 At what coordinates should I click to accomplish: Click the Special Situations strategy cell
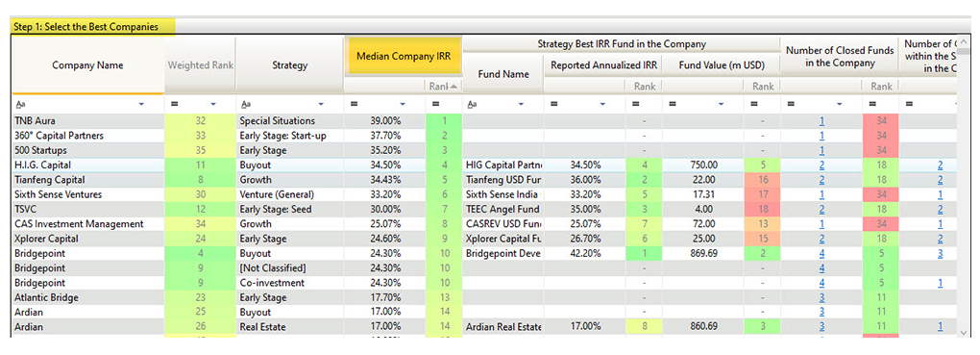tap(289, 121)
